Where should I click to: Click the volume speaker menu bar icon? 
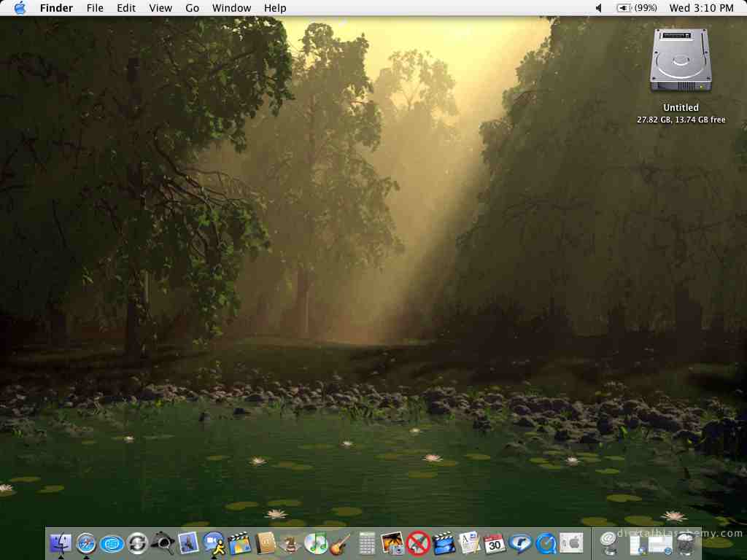[x=599, y=8]
